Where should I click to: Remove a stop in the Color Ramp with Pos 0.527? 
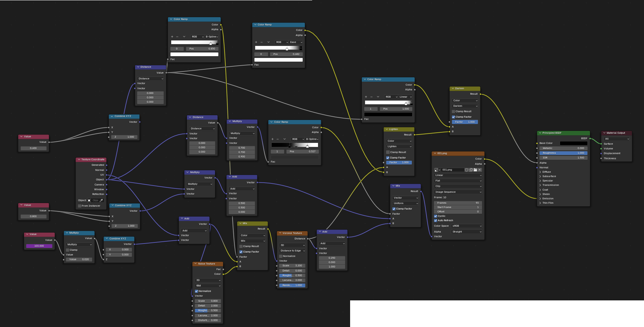coord(278,139)
